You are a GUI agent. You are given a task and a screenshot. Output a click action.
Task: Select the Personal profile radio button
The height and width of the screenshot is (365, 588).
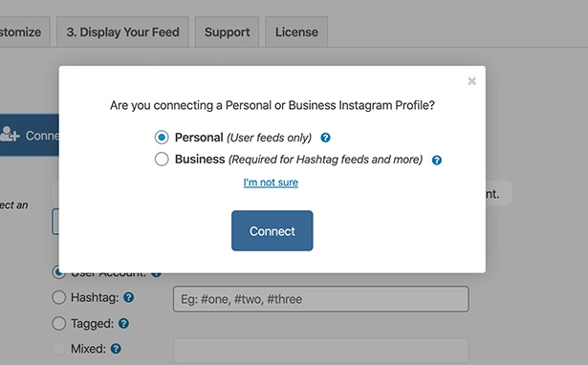[x=162, y=138]
